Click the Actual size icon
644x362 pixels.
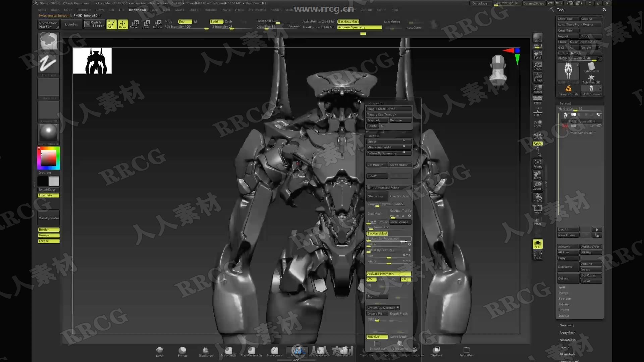[538, 77]
